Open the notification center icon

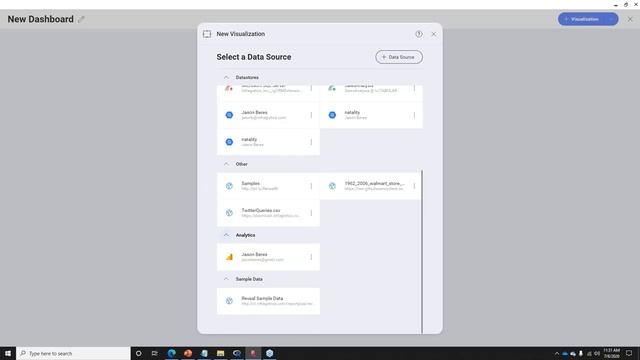[x=629, y=353]
